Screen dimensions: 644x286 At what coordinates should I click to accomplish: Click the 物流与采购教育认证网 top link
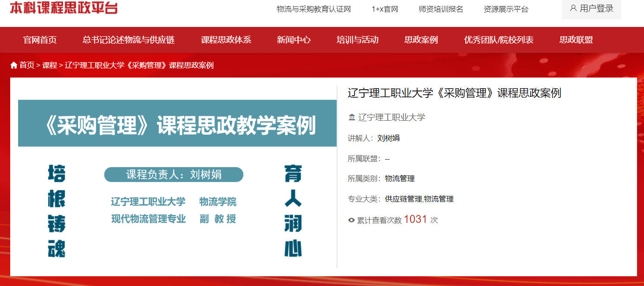point(313,9)
